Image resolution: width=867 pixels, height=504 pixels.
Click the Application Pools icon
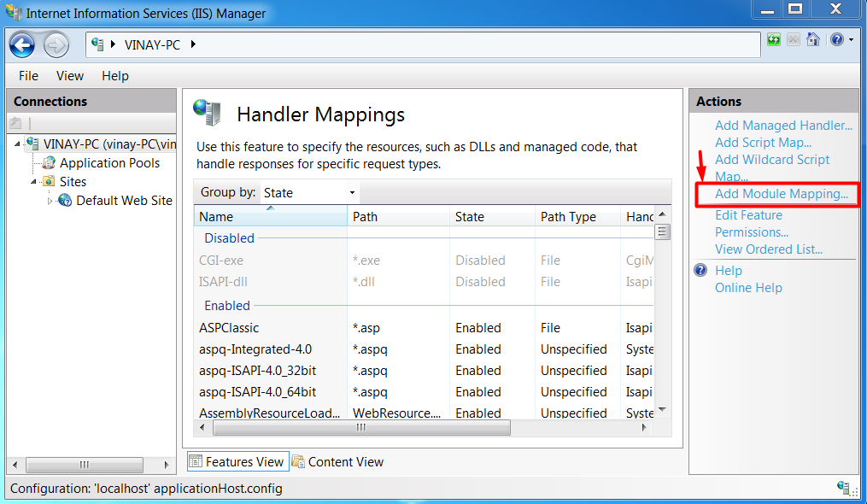pos(50,162)
